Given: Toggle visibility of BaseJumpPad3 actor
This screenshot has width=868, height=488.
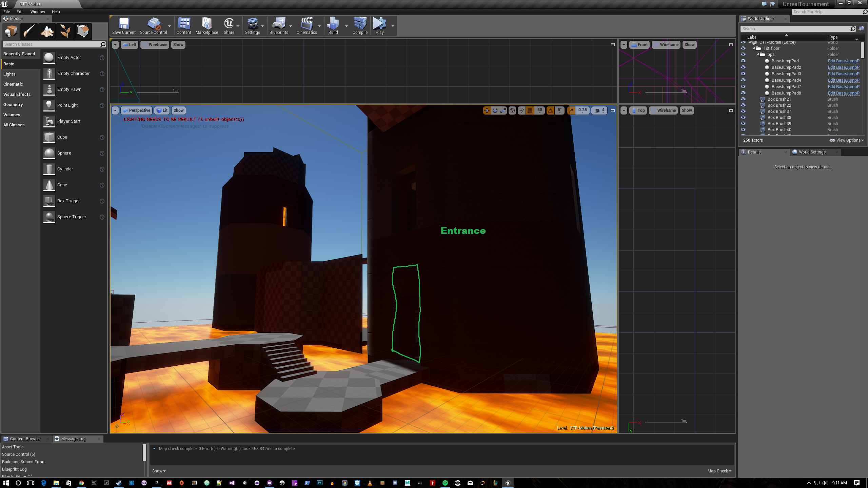Looking at the screenshot, I should pos(743,74).
